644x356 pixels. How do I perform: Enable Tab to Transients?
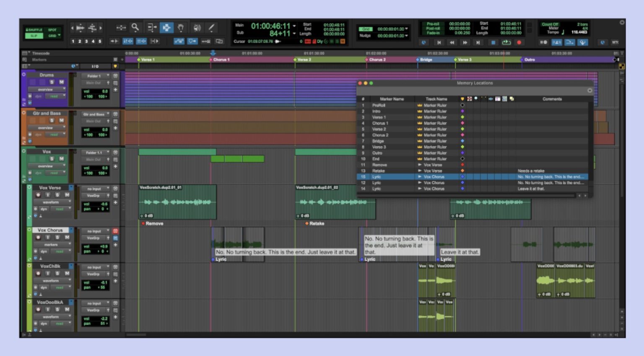click(x=114, y=41)
